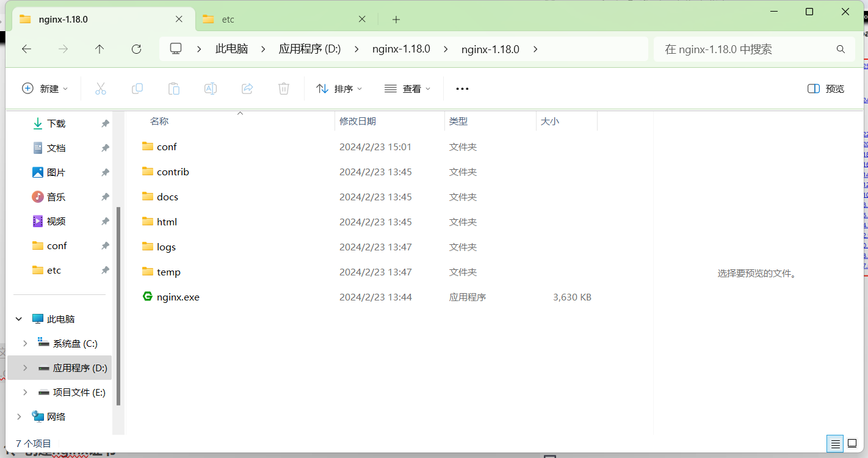Viewport: 868px width, 458px height.
Task: Sort by 大小 column header
Action: pos(550,122)
